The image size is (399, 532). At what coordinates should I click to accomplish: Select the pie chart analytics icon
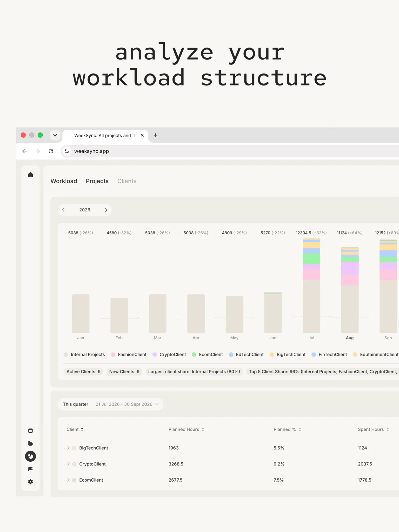(x=30, y=456)
